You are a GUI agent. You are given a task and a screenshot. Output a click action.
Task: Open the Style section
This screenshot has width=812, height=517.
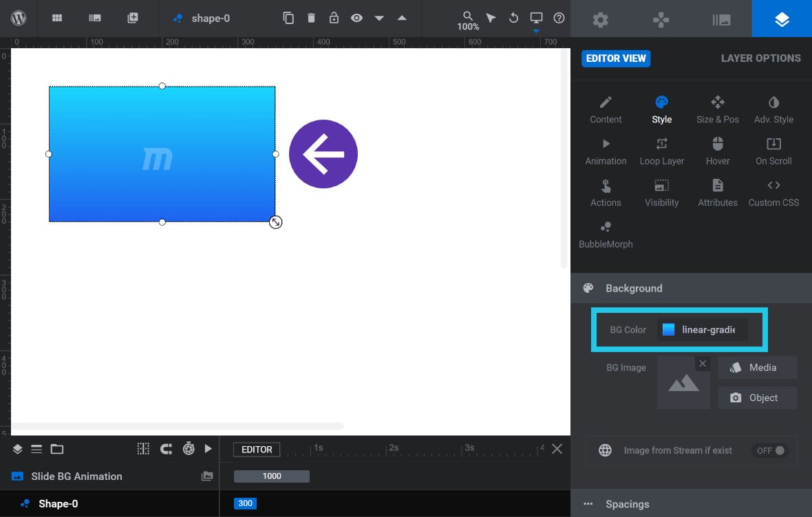(662, 110)
